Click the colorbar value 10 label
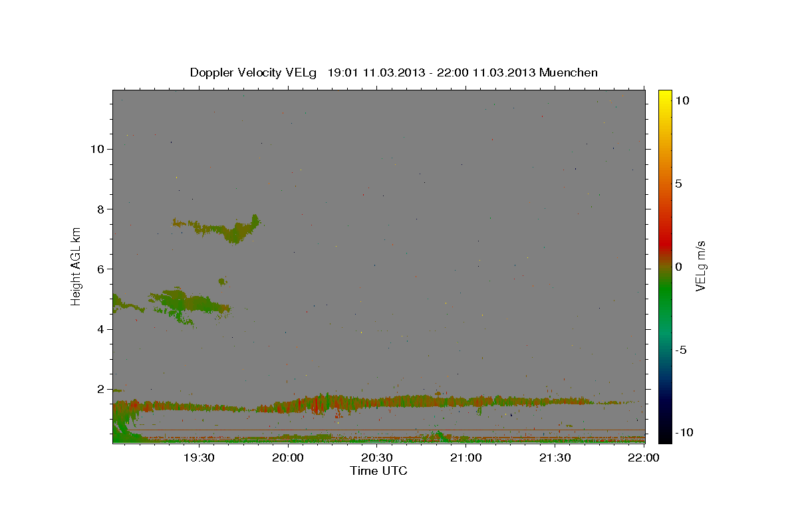Screen dimensions: 798x532 682,100
